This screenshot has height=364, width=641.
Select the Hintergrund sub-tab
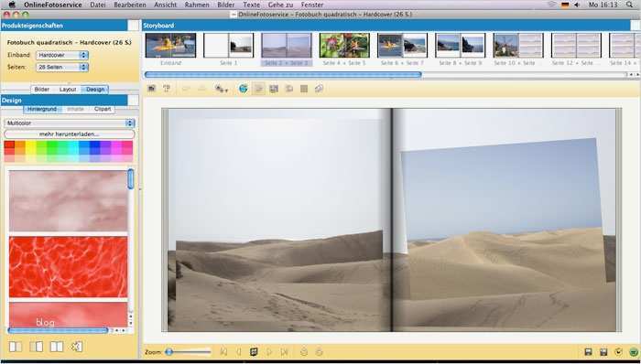(42, 109)
